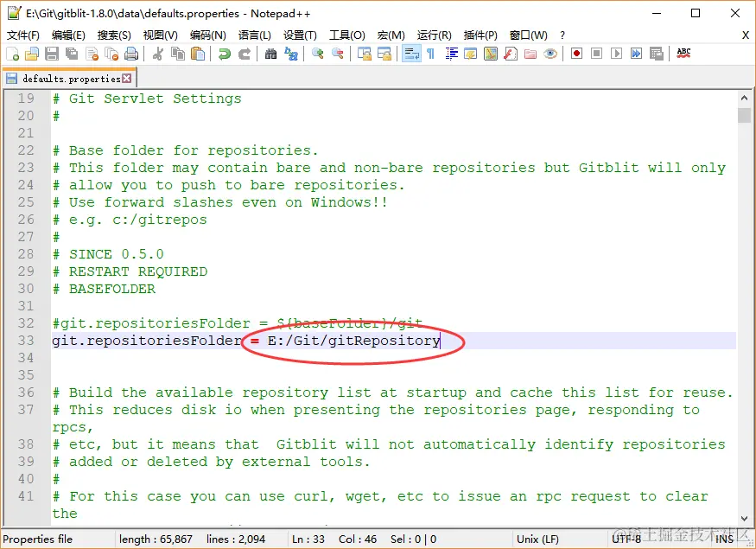Undo last edit with green arrow

pos(224,54)
